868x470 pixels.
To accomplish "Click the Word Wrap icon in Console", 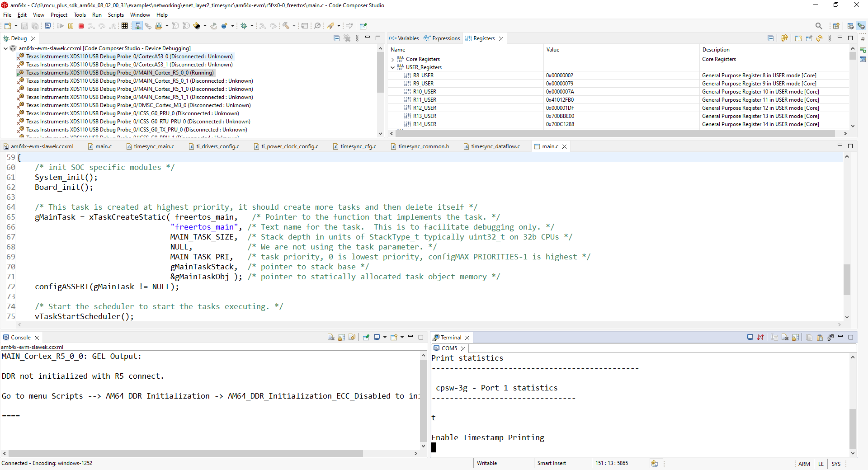I will (x=352, y=337).
